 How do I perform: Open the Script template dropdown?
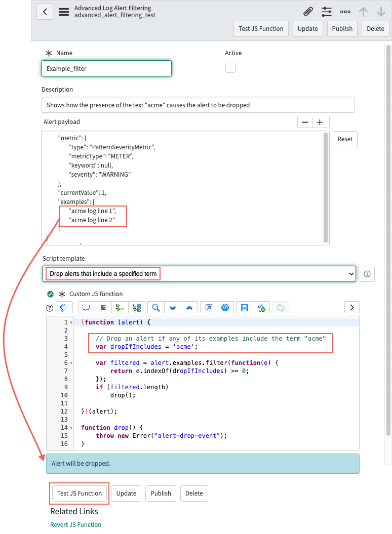[199, 274]
